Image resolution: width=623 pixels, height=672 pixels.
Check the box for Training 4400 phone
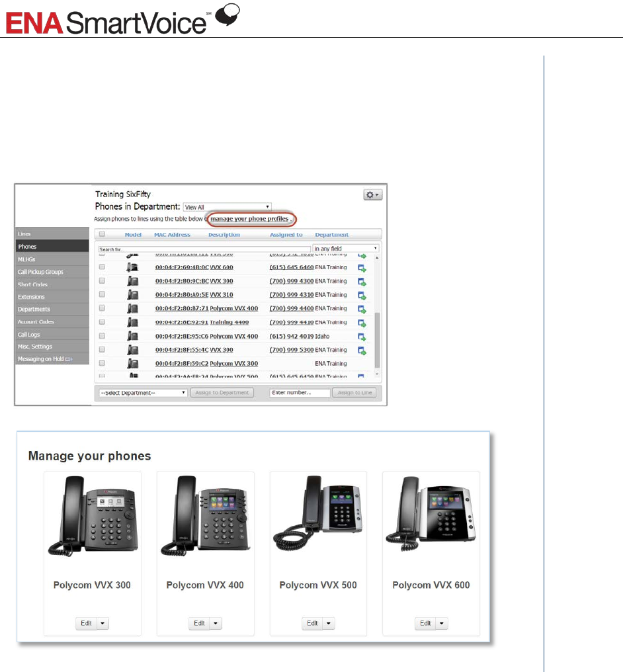pyautogui.click(x=102, y=321)
